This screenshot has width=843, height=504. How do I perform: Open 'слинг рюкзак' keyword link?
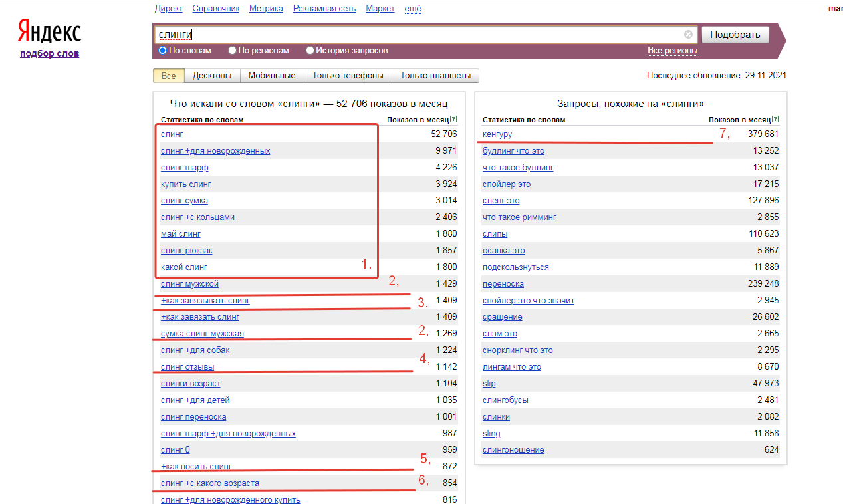click(x=187, y=251)
